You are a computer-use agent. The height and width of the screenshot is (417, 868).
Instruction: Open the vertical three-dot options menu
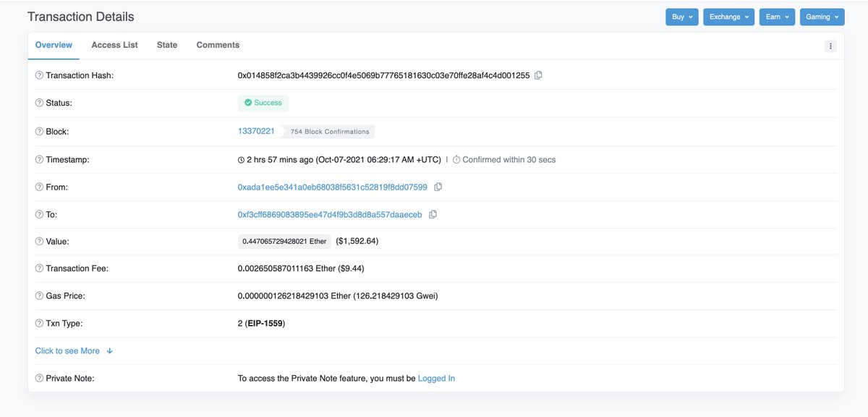[830, 46]
